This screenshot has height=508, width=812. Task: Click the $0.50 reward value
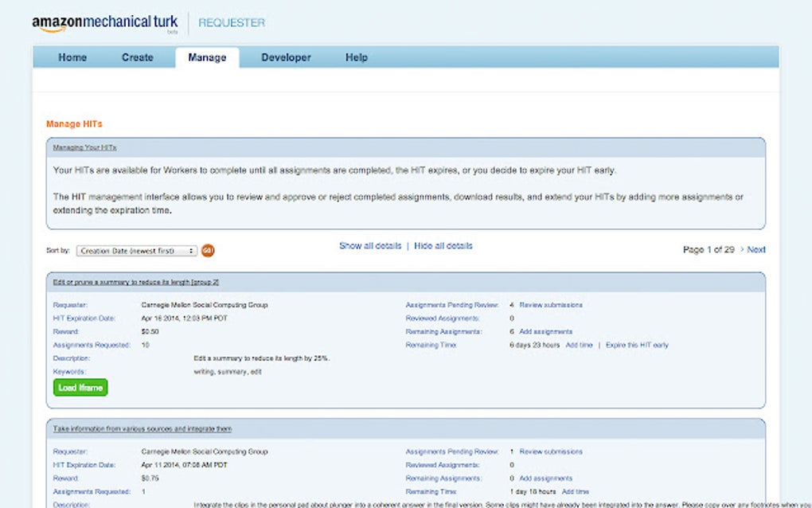click(150, 331)
